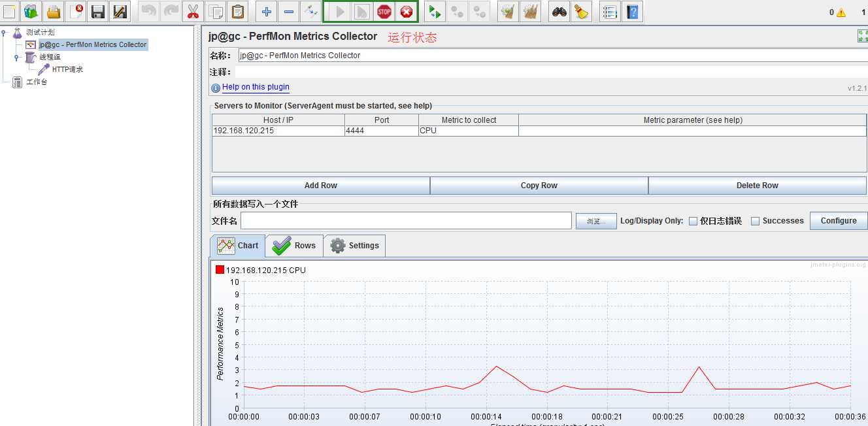Cut with the scissors icon

click(x=193, y=11)
